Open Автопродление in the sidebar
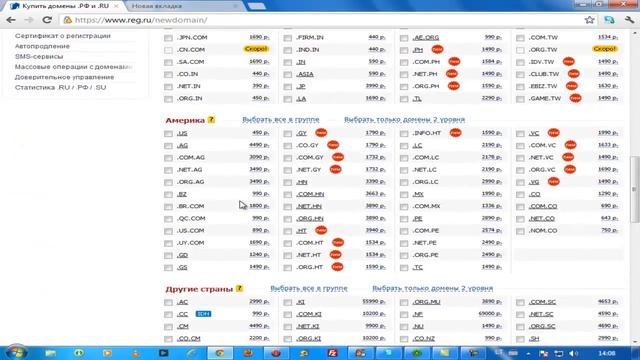 [42, 46]
